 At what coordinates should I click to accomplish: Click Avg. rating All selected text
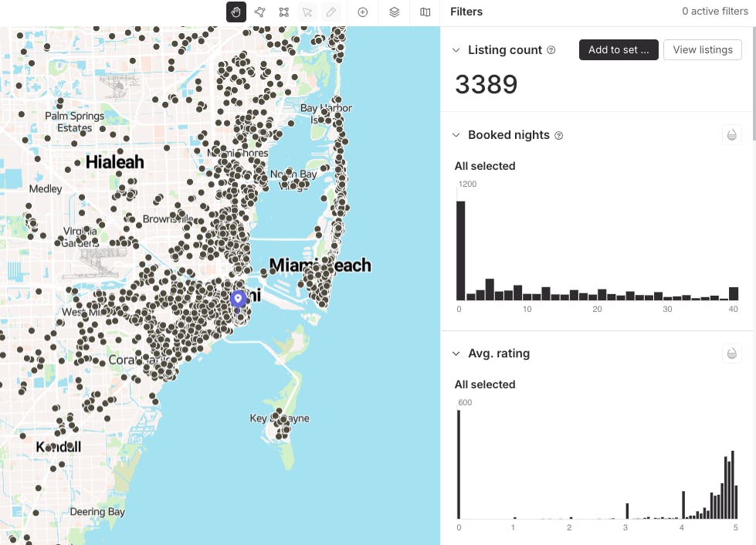pos(485,384)
